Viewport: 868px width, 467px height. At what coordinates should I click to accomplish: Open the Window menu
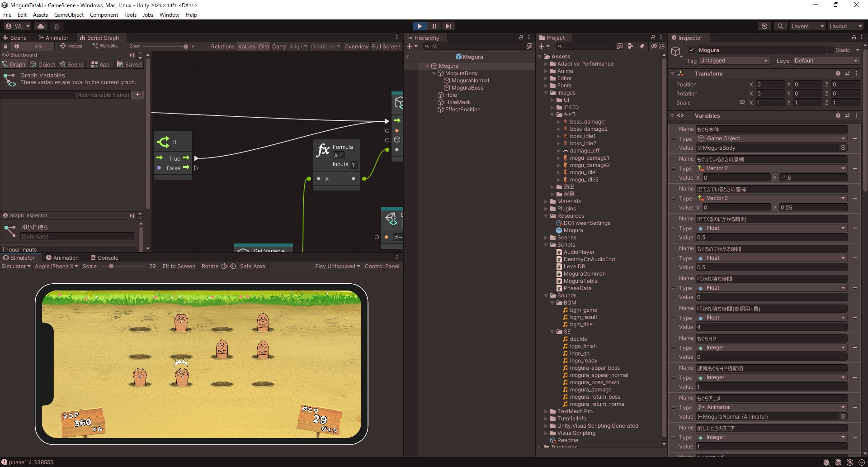click(169, 15)
